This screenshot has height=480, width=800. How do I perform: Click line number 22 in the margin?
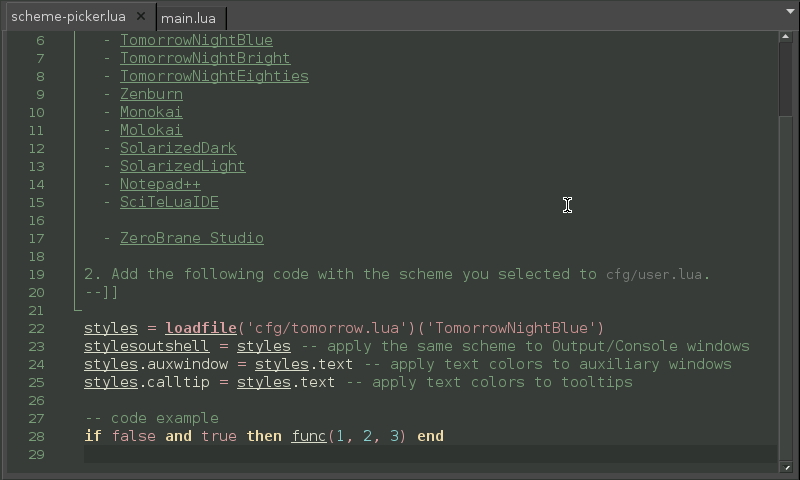(36, 329)
